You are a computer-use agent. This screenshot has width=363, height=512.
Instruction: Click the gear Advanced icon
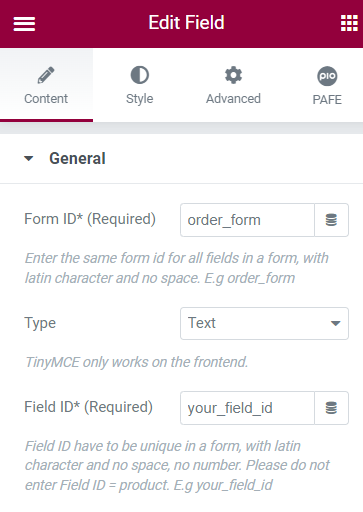(x=233, y=75)
